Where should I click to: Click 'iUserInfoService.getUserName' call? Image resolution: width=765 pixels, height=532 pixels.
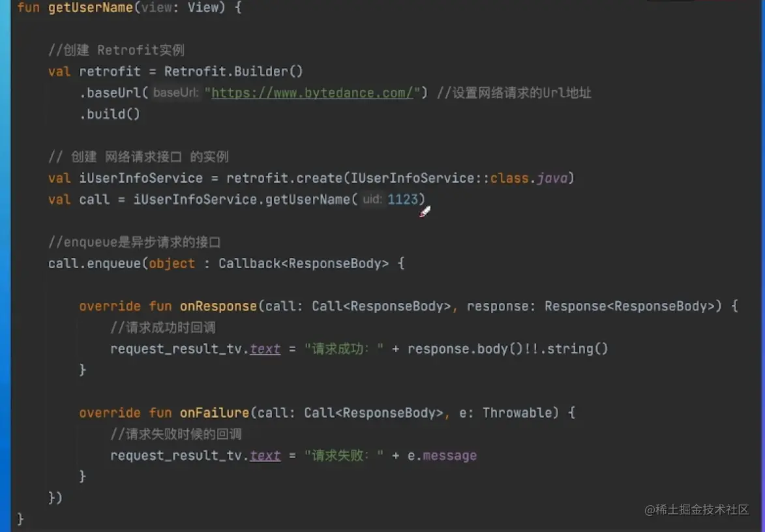coord(241,199)
